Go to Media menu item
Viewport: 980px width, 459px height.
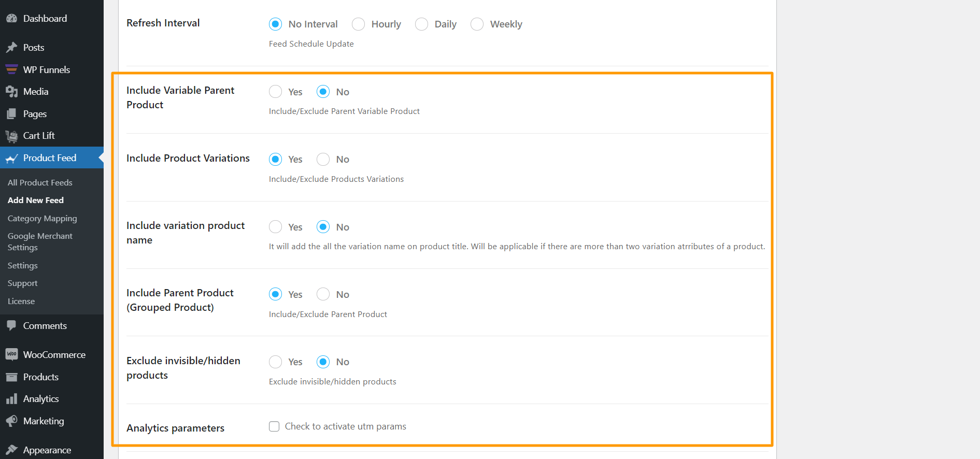tap(52, 92)
